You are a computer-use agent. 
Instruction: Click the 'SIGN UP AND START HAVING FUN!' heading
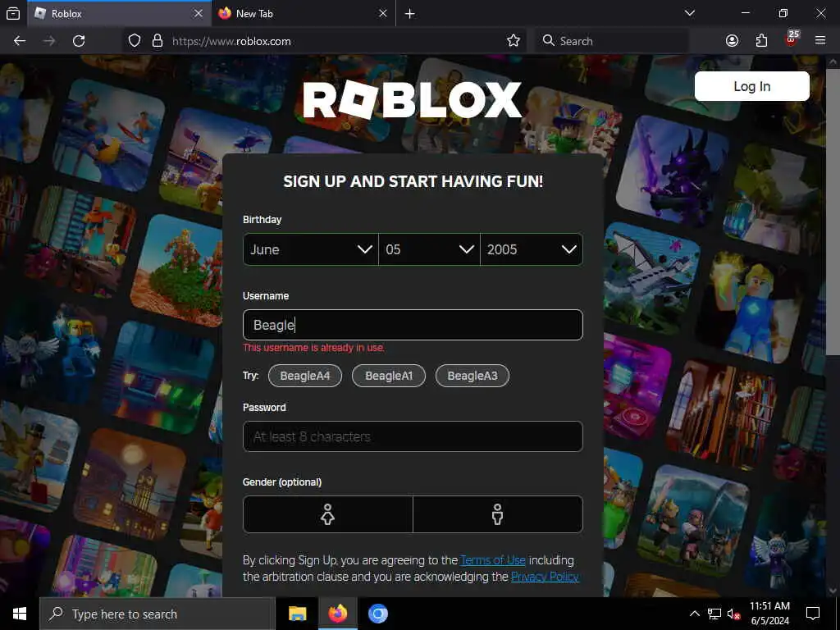413,181
